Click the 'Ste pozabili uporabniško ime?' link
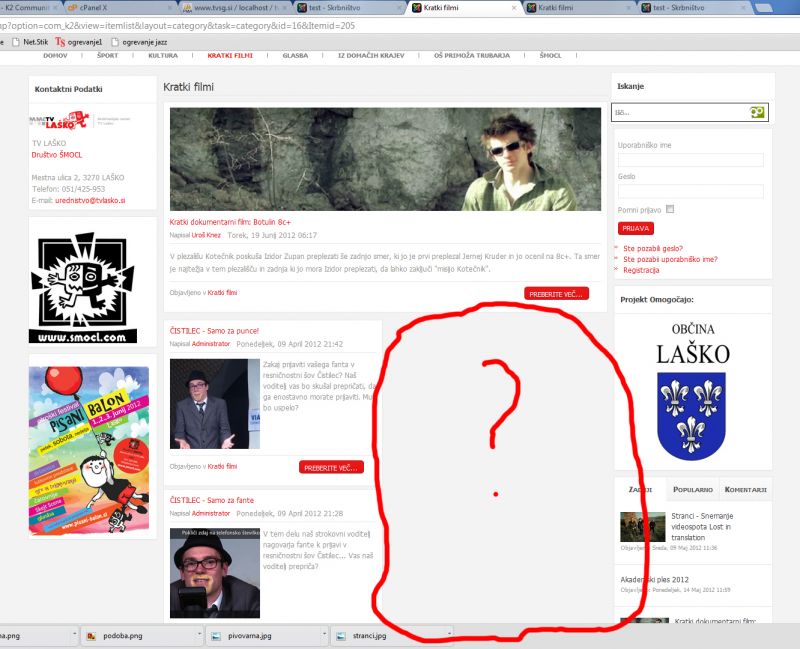The width and height of the screenshot is (800, 649). tap(670, 259)
